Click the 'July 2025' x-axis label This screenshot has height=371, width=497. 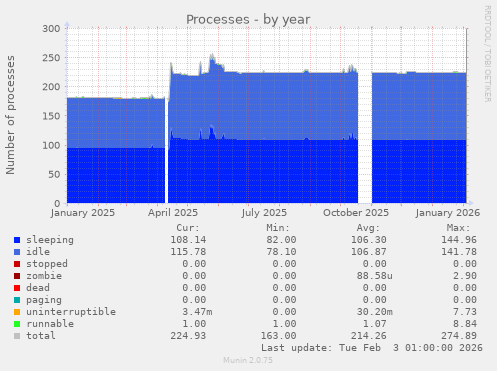264,213
